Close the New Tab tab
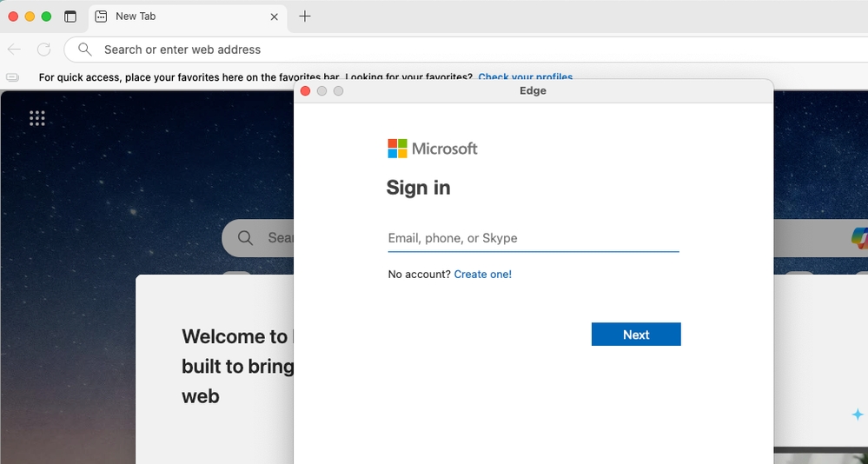This screenshot has height=464, width=868. (x=275, y=17)
